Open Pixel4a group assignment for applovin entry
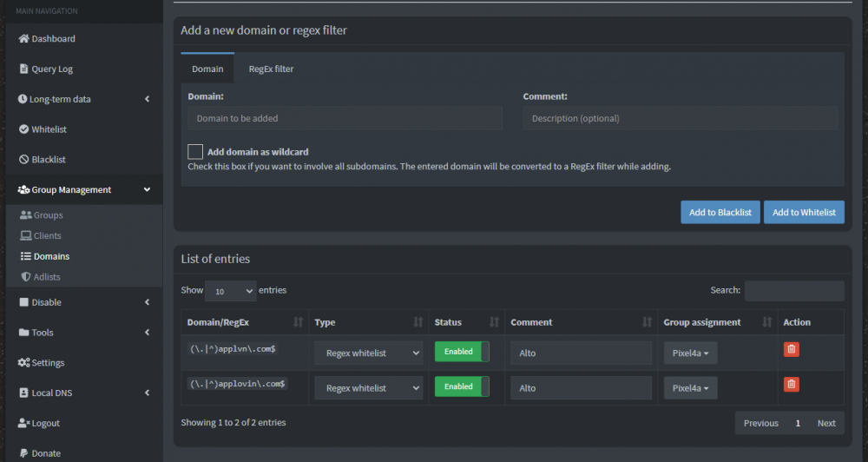Image resolution: width=868 pixels, height=462 pixels. click(690, 388)
